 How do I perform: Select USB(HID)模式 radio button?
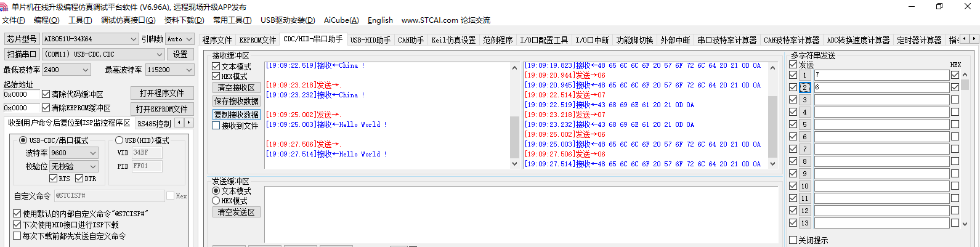(119, 140)
